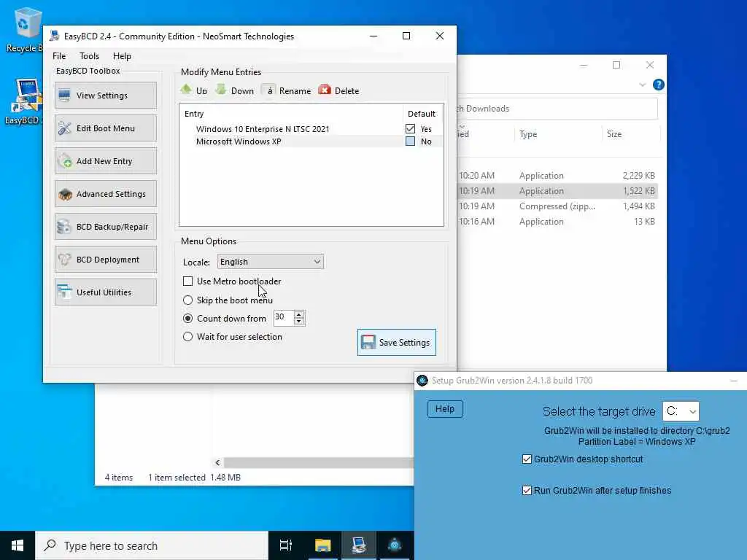
Task: Move entry down with Down arrow
Action: click(x=234, y=90)
